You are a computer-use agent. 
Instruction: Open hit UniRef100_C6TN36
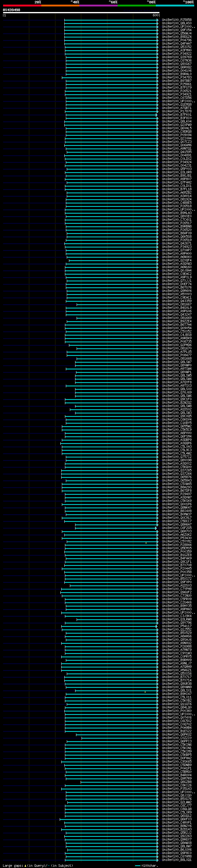[176, 60]
